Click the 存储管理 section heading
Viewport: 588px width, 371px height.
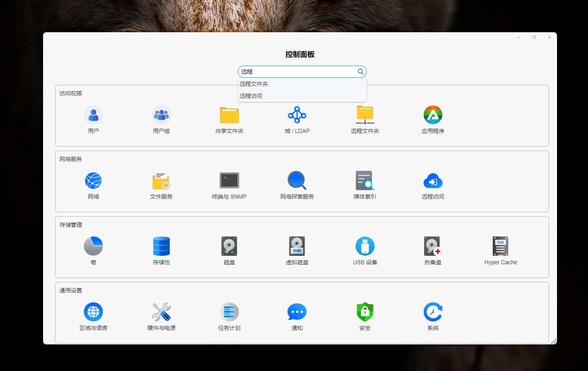tap(71, 225)
